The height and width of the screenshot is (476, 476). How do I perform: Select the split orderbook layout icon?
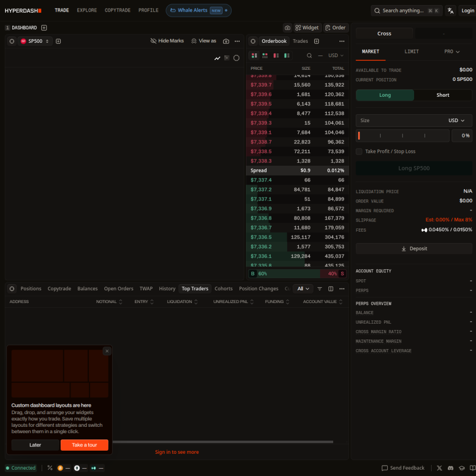(x=254, y=55)
